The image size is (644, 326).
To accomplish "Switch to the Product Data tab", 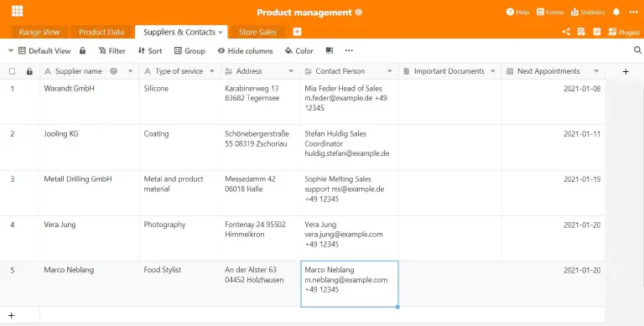I will point(101,32).
